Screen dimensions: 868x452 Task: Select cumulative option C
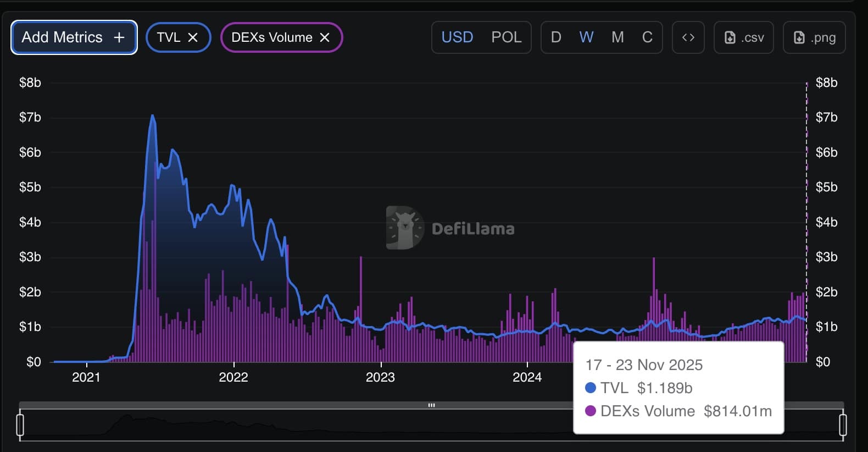click(x=647, y=37)
